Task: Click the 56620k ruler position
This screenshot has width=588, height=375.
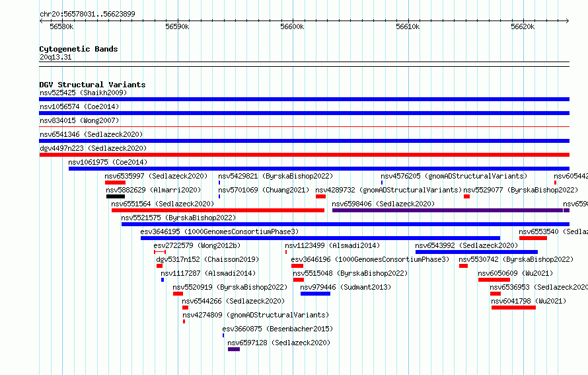Action: coord(523,27)
